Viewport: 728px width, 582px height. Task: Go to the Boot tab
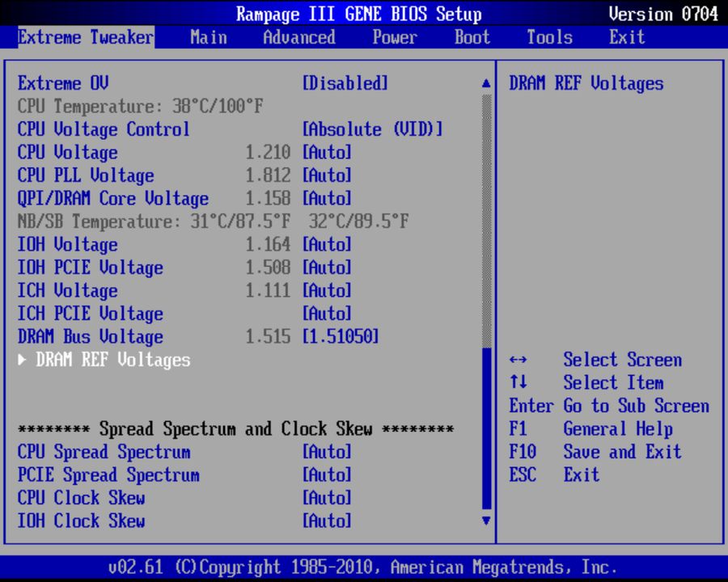point(472,37)
